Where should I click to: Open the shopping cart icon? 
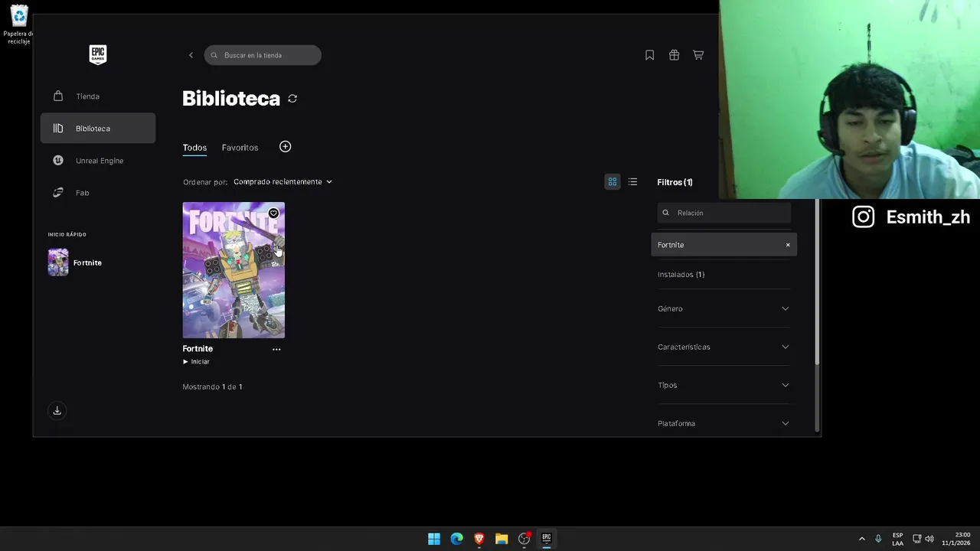tap(698, 55)
